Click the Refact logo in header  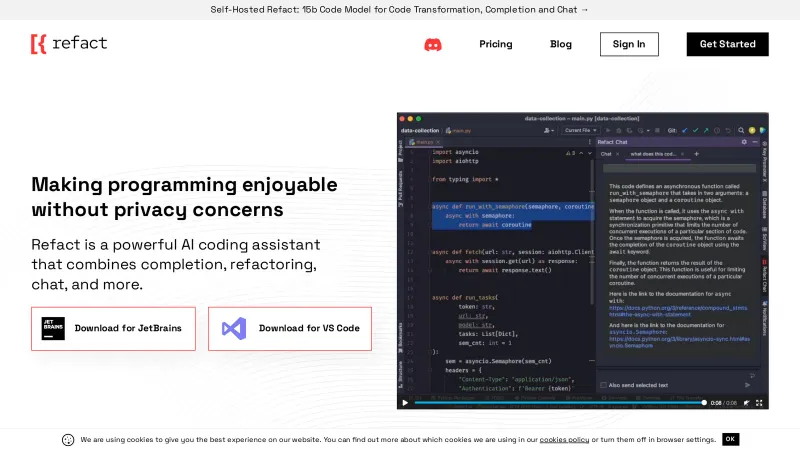click(68, 44)
